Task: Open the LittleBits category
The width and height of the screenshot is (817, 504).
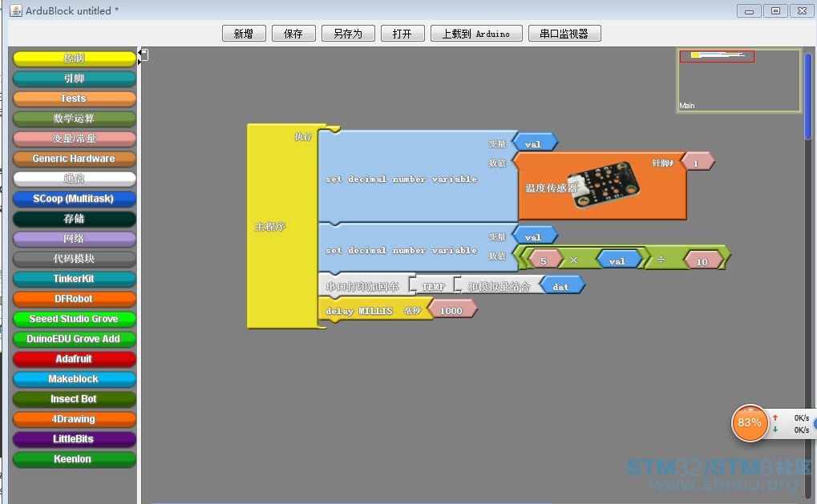Action: point(74,439)
